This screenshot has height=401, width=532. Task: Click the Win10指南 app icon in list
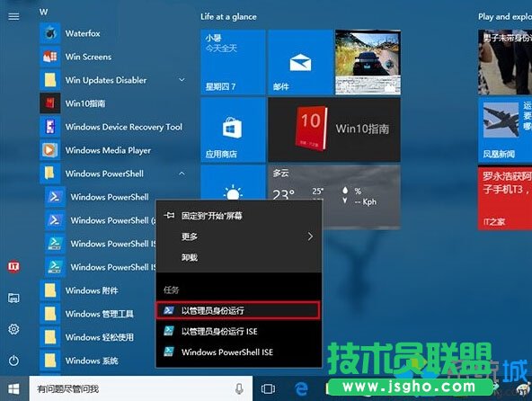50,103
